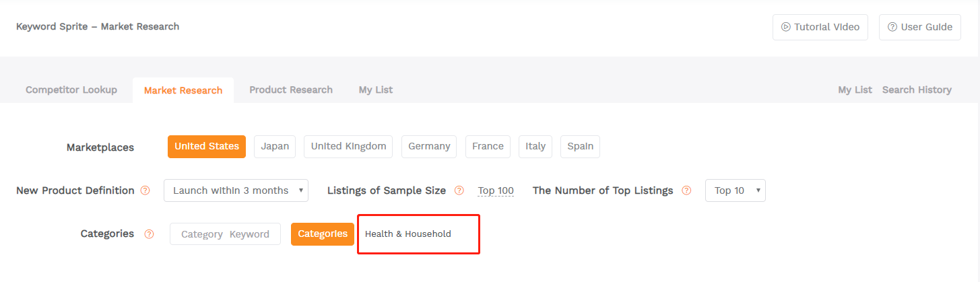The width and height of the screenshot is (980, 282).
Task: Open the Tutorial Video button
Action: point(820,27)
